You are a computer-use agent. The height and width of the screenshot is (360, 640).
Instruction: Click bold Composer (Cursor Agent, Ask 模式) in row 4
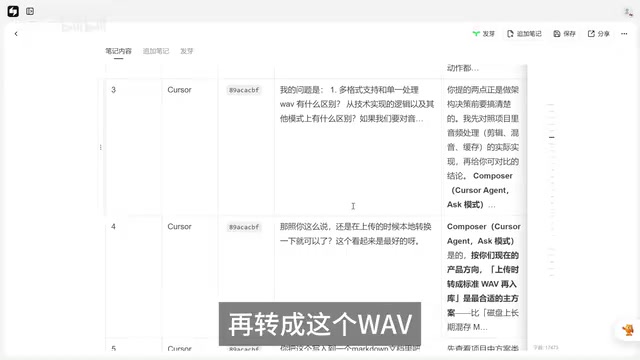[483, 234]
